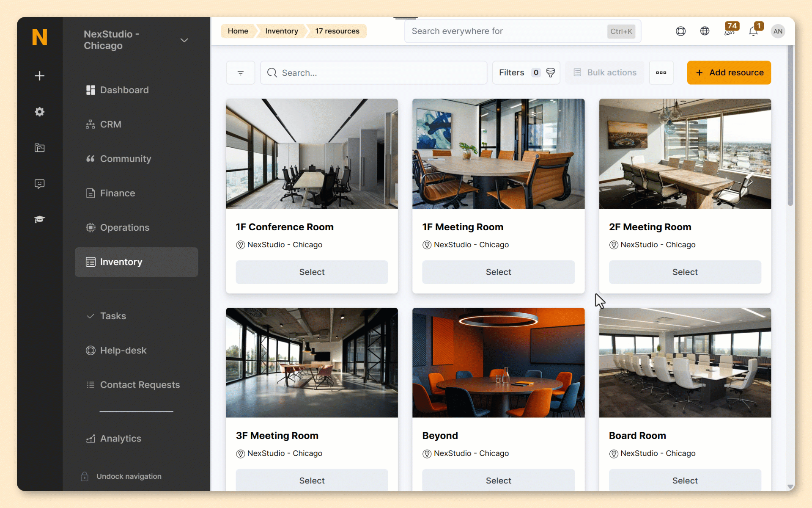Select the Beyond room
This screenshot has height=508, width=812.
[498, 480]
